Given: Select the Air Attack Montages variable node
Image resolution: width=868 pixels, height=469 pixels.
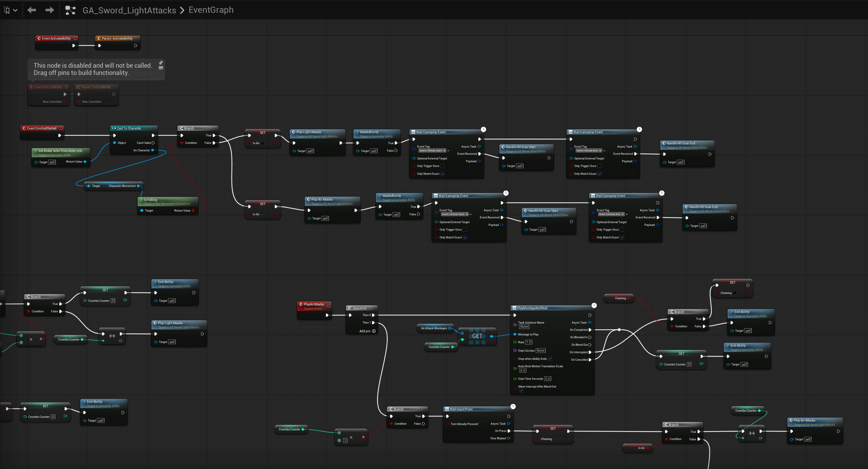Looking at the screenshot, I should click(436, 328).
